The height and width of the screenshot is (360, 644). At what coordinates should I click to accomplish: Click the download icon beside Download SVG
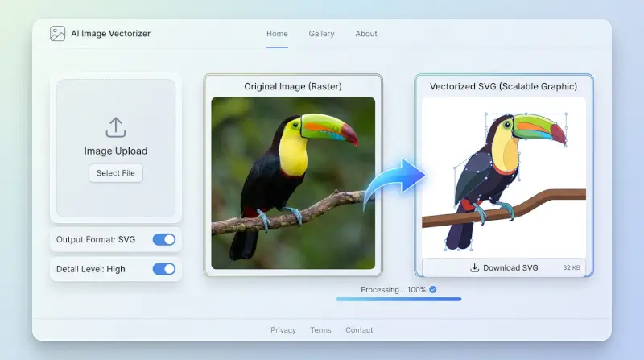474,268
